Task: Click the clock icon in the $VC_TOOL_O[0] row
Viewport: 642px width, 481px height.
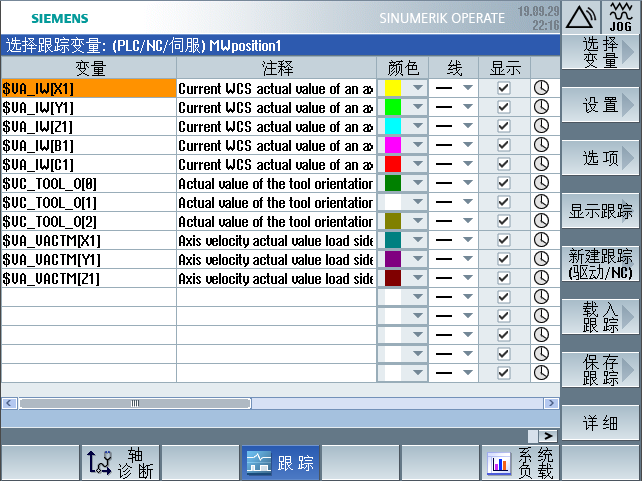Action: pyautogui.click(x=541, y=183)
